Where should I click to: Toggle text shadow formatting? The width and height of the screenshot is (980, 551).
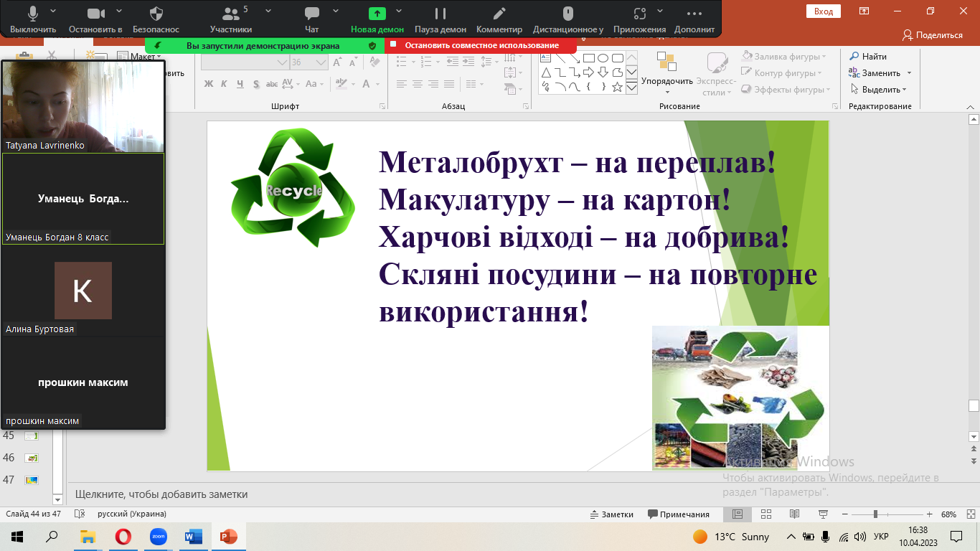point(255,84)
